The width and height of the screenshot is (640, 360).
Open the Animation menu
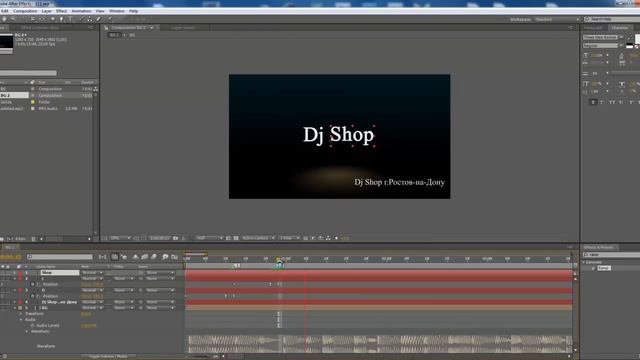(x=81, y=11)
